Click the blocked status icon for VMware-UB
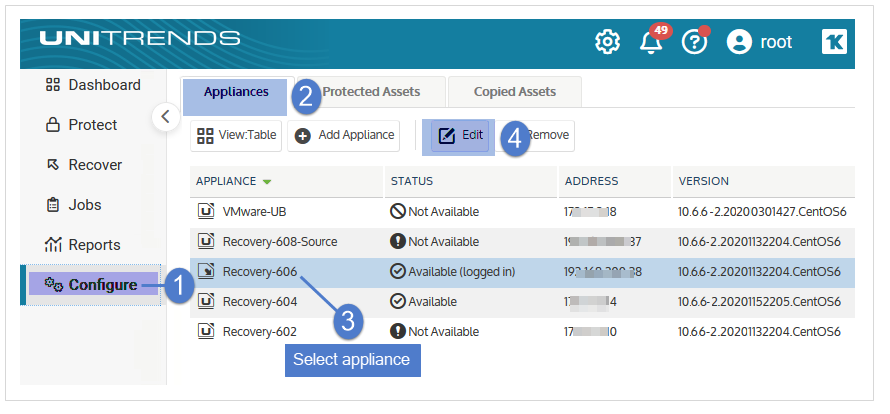The image size is (890, 414). point(398,211)
